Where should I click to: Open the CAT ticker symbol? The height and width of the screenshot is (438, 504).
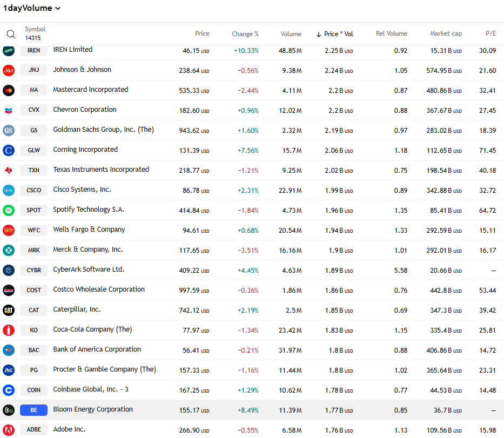(33, 310)
